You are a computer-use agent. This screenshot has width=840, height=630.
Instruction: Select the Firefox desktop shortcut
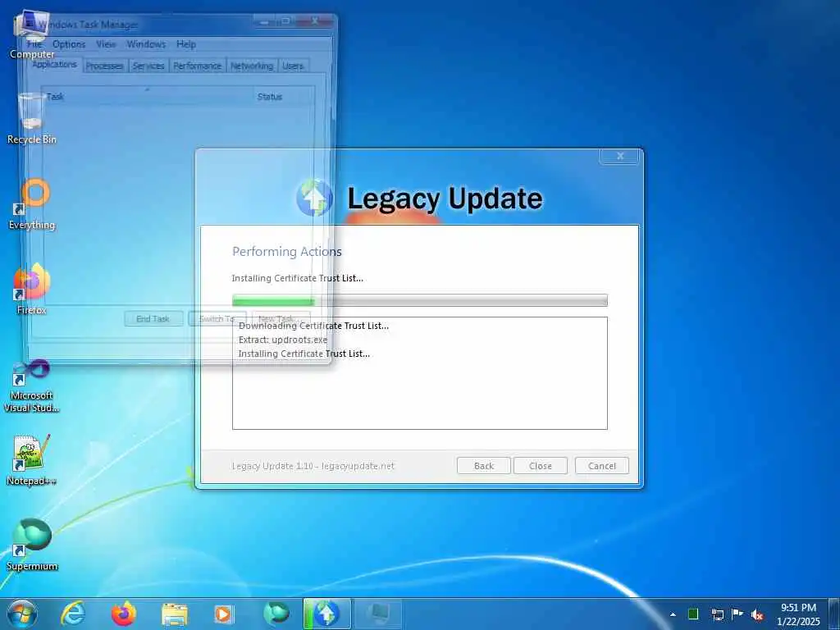(x=32, y=289)
